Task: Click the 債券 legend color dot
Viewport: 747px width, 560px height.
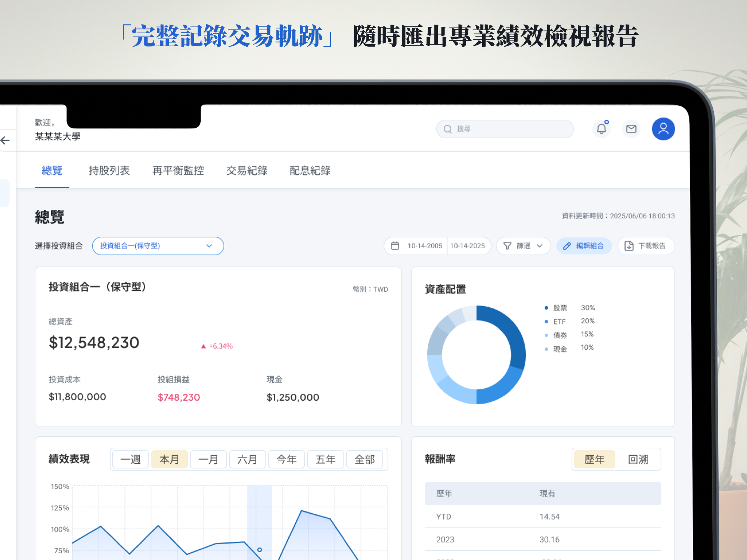Action: point(546,335)
